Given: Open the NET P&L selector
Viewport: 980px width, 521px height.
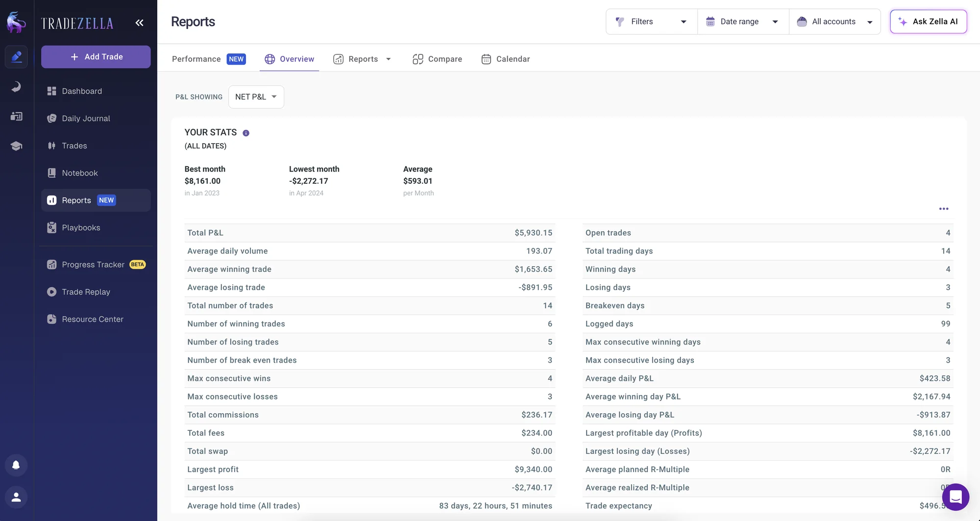Looking at the screenshot, I should tap(256, 97).
